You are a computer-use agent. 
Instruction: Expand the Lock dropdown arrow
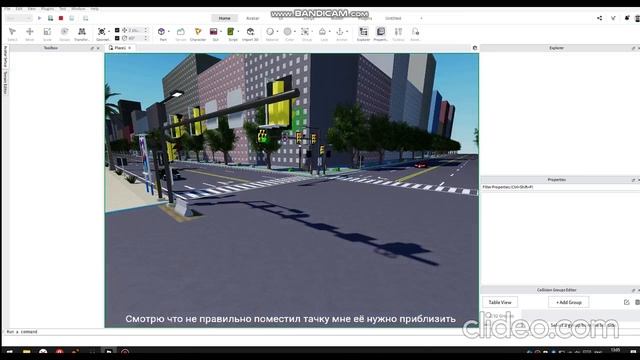click(x=329, y=32)
